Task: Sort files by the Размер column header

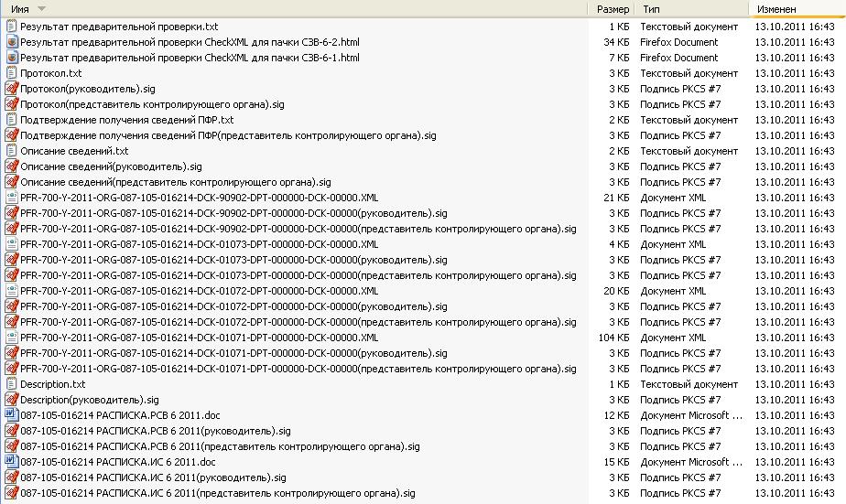Action: click(612, 8)
